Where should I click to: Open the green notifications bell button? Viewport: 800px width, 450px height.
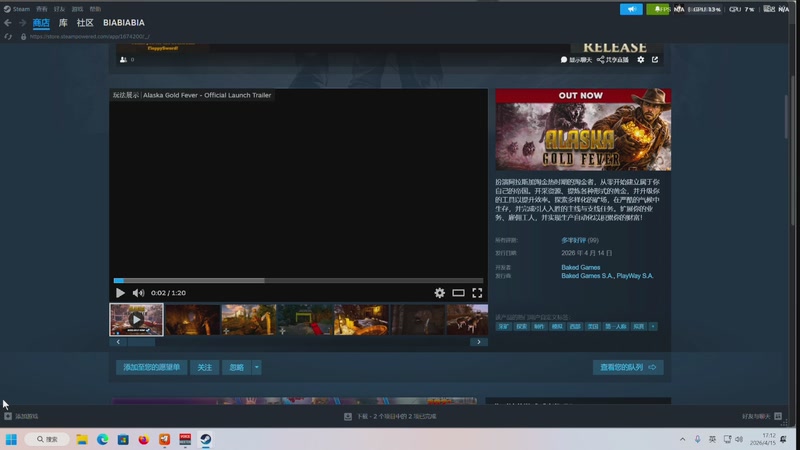click(657, 9)
